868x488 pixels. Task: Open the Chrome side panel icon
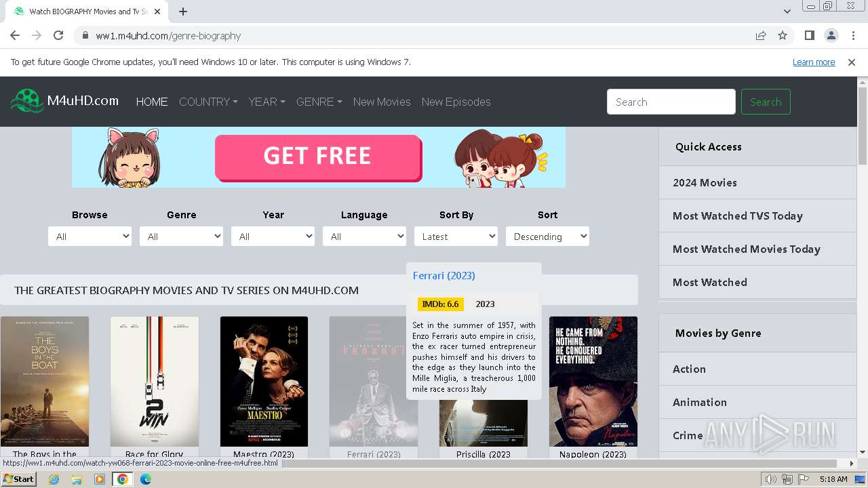click(x=809, y=35)
